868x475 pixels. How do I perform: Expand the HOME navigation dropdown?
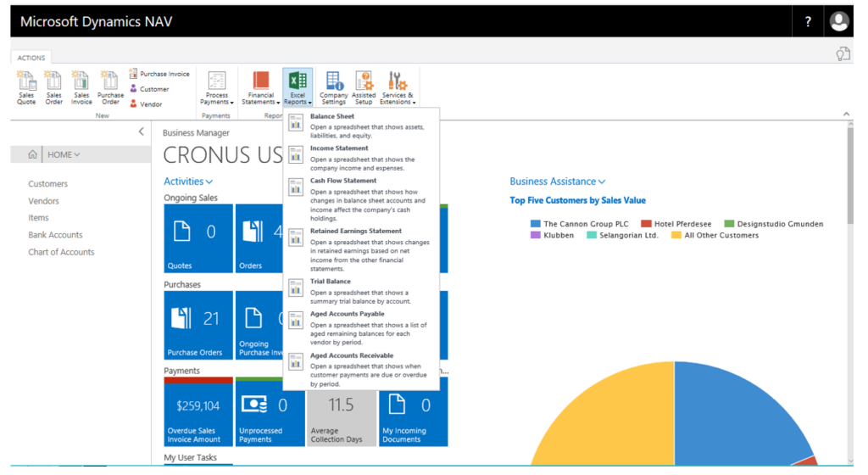[64, 154]
